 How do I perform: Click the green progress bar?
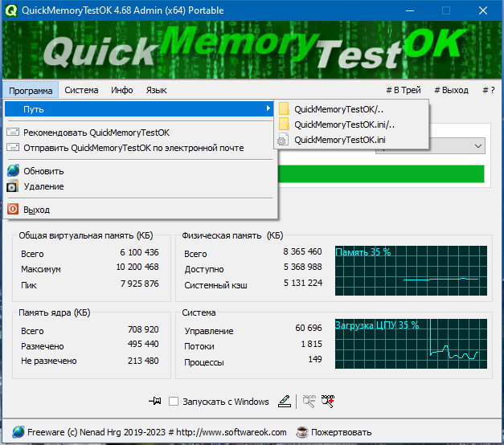381,174
